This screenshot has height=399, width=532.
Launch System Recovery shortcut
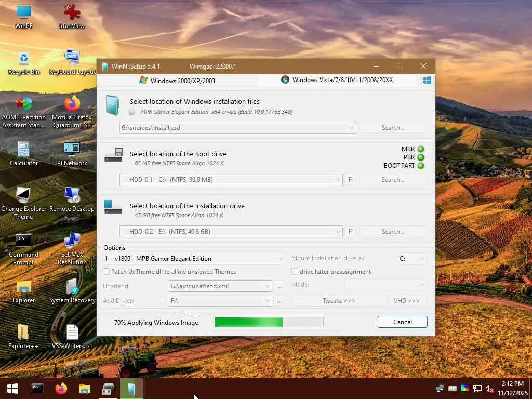click(72, 291)
